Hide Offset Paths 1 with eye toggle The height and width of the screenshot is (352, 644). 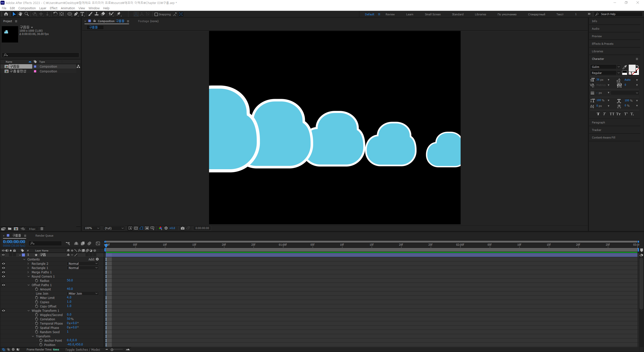pos(4,285)
